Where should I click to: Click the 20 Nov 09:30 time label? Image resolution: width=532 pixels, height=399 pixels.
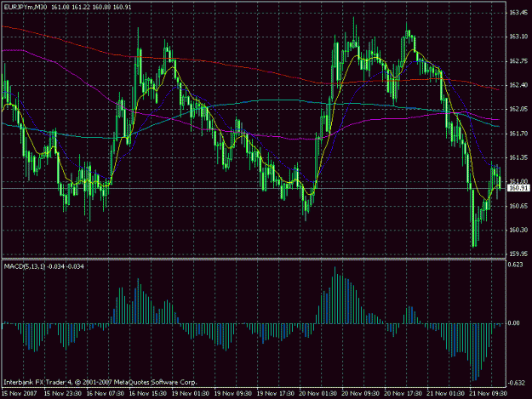(x=360, y=393)
